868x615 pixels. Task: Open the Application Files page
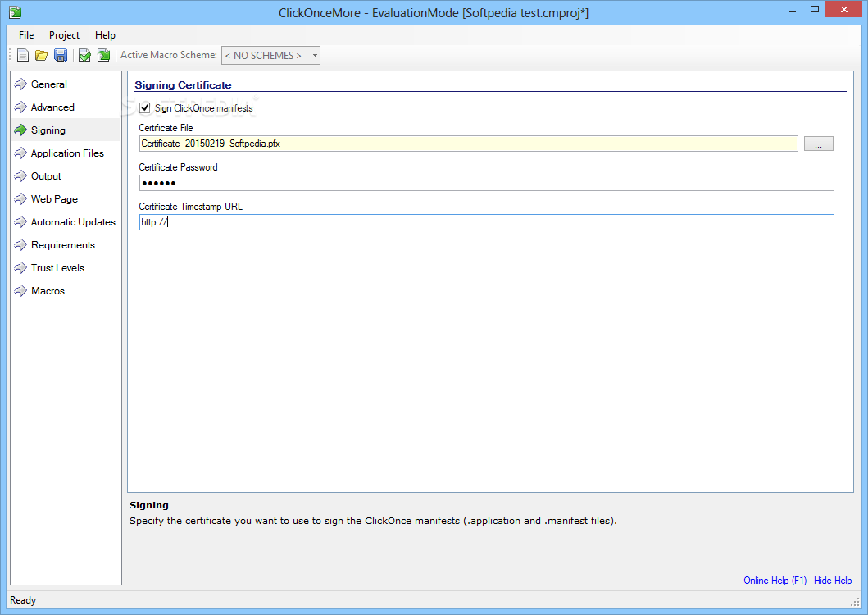click(x=66, y=153)
